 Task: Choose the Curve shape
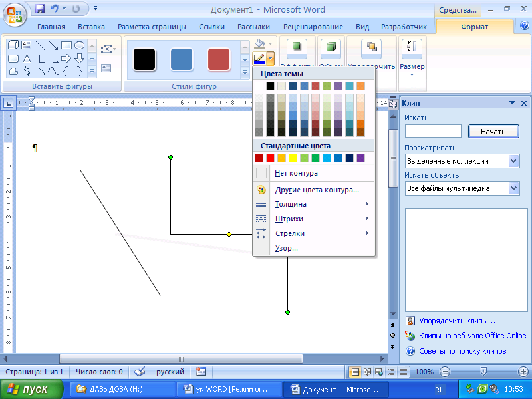53,71
